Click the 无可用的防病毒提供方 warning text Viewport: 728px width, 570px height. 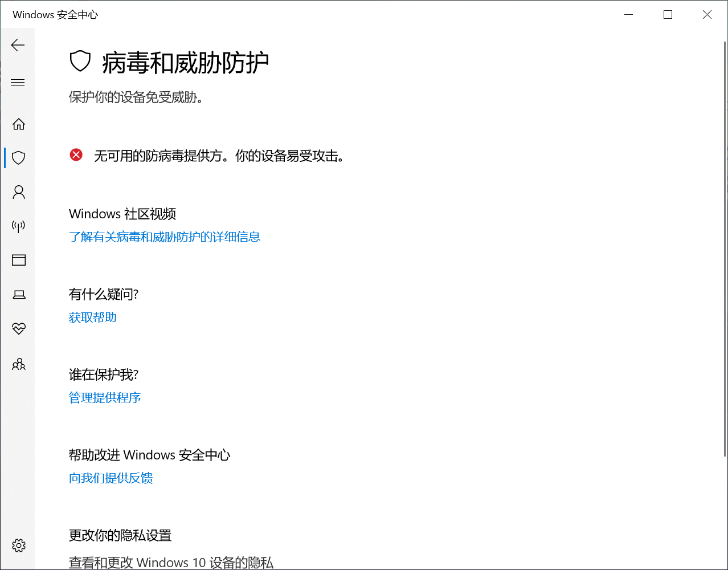click(220, 156)
